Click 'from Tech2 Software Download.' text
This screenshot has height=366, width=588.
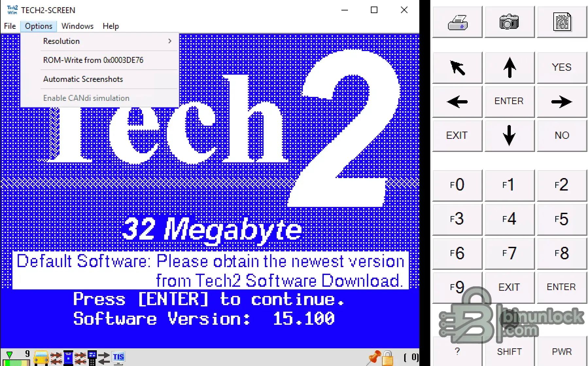tap(279, 281)
